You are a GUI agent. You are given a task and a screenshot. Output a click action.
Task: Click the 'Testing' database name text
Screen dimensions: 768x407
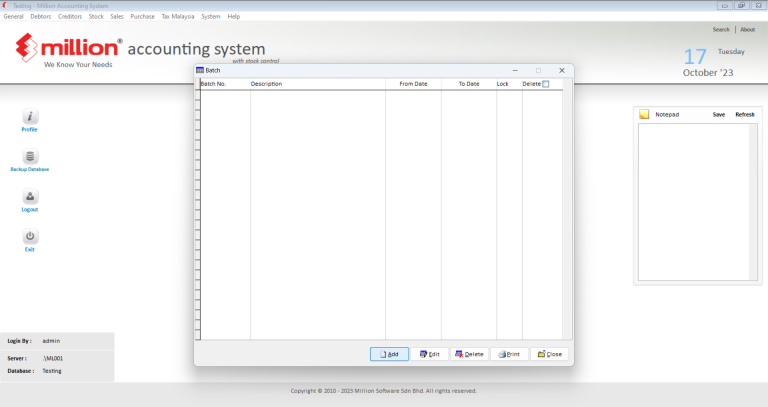coord(52,371)
